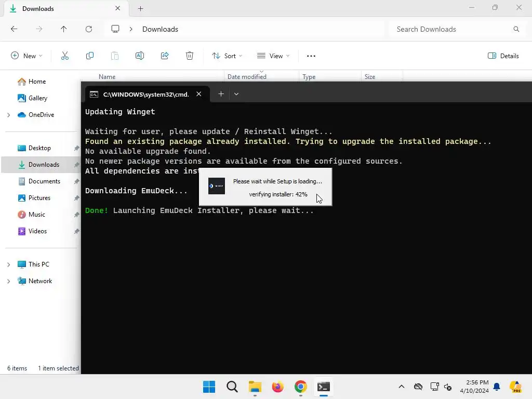
Task: Click the Delete trash can icon
Action: (x=190, y=56)
